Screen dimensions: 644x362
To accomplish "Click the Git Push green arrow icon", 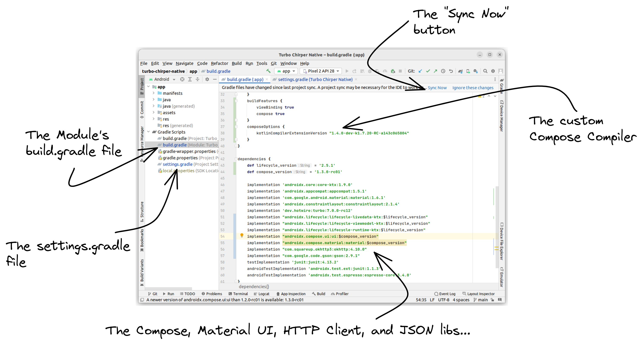I will [x=435, y=71].
